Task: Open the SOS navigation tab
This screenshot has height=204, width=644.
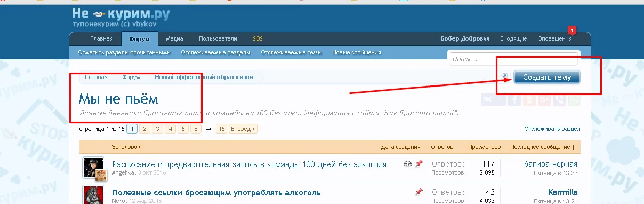Action: point(257,38)
